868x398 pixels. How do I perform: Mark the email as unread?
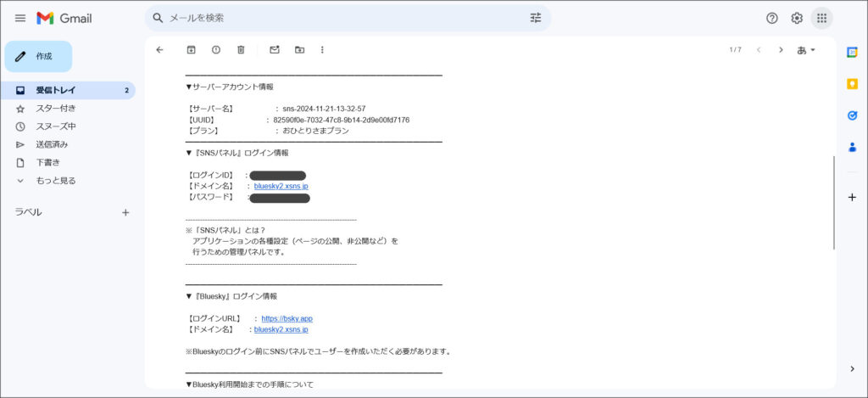[x=275, y=50]
